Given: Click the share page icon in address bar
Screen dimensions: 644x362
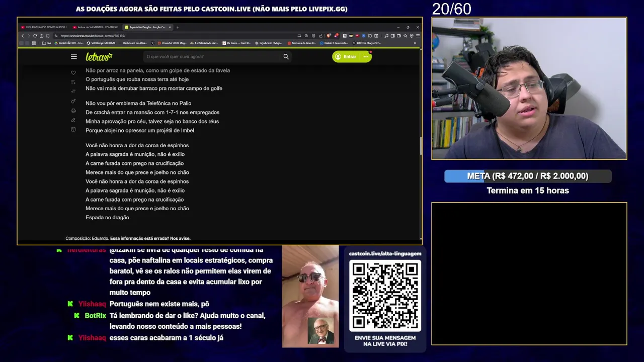Looking at the screenshot, I should (x=321, y=36).
